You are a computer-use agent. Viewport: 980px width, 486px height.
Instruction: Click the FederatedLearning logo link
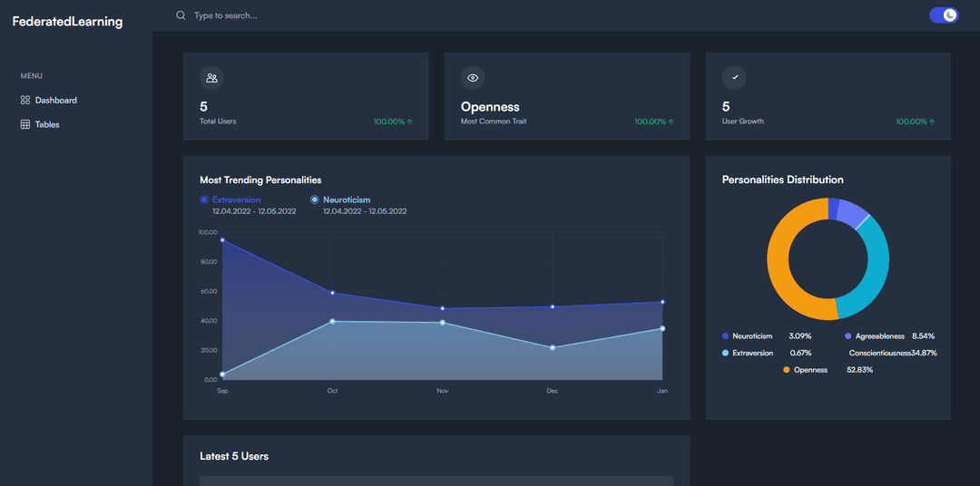click(67, 21)
